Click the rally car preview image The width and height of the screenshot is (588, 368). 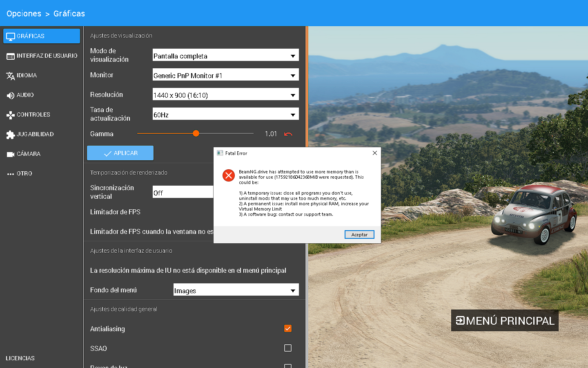coord(535,214)
